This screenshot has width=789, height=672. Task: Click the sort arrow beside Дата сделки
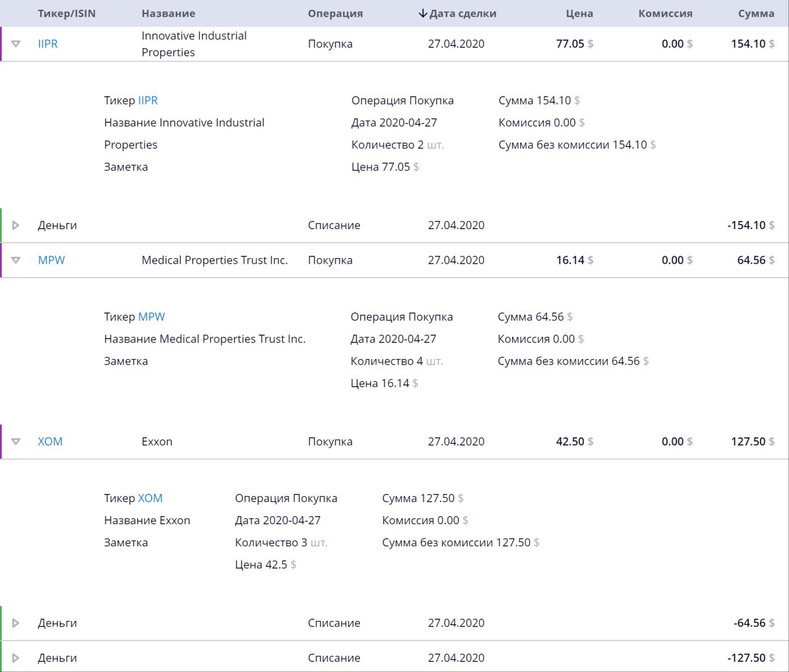(423, 14)
